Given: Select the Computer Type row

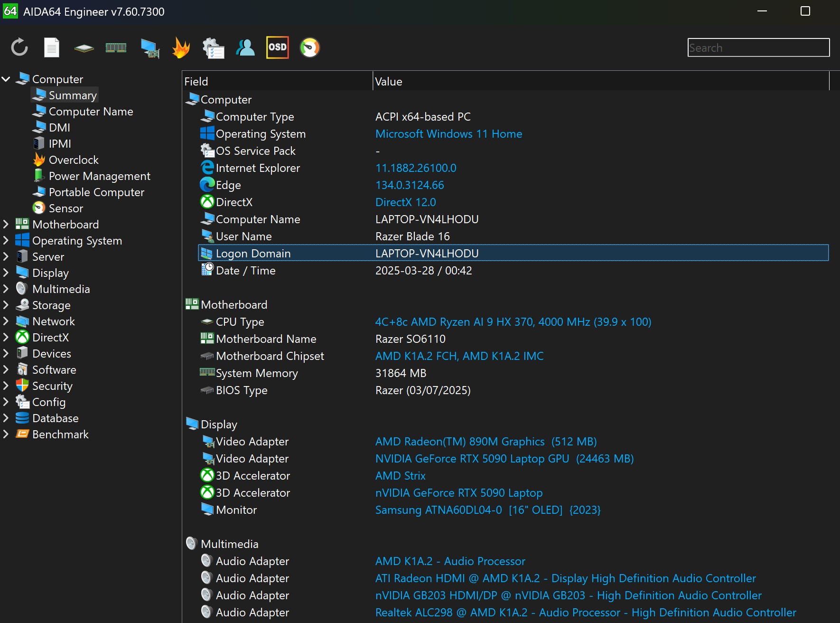Looking at the screenshot, I should [513, 117].
